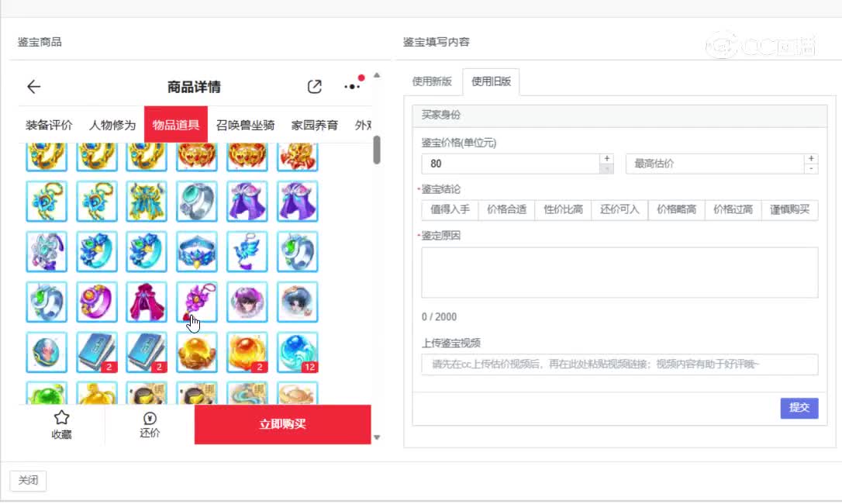Click the 还价 label
Image resolution: width=842 pixels, height=504 pixels.
click(x=150, y=433)
